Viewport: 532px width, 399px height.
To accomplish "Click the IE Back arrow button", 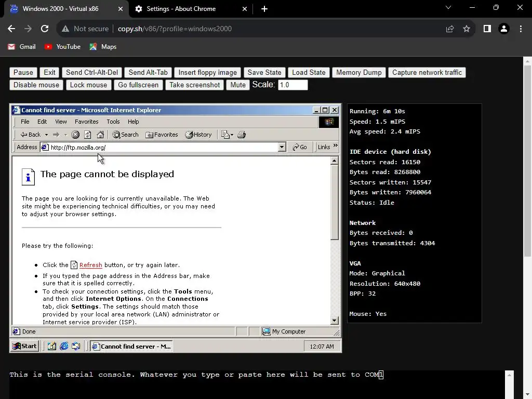I will (30, 135).
